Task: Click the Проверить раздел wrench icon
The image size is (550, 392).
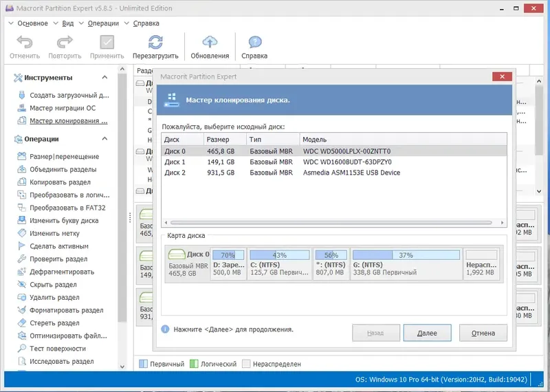Action: coord(22,259)
